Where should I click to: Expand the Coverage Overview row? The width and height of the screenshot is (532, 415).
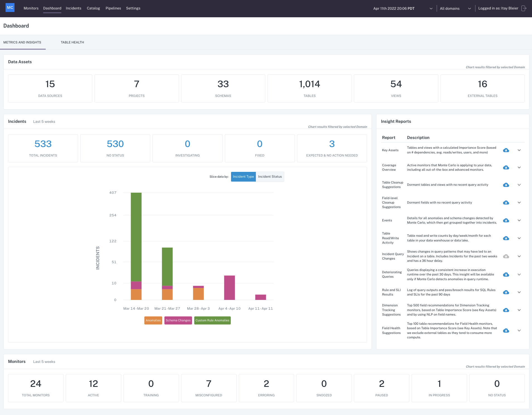tap(519, 167)
